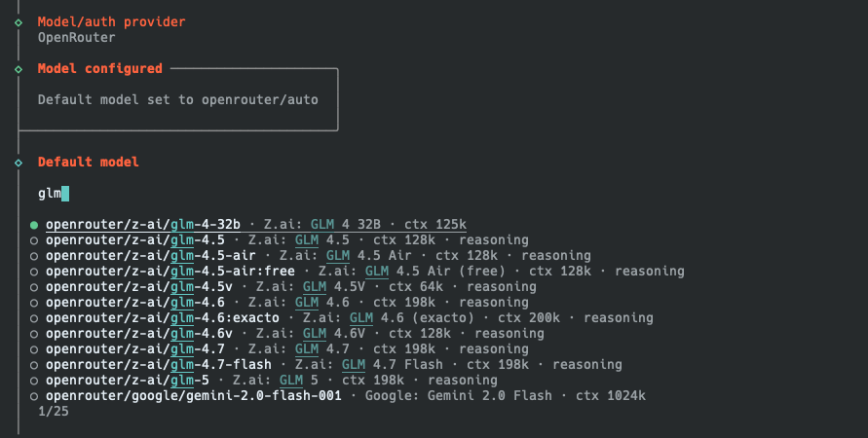Viewport: 868px width, 438px height.
Task: Choose the glm-4.5-air:free radio option
Action: pos(34,272)
